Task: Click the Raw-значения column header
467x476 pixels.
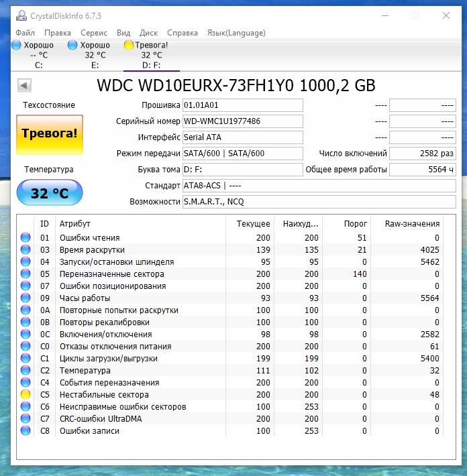Action: pos(413,224)
